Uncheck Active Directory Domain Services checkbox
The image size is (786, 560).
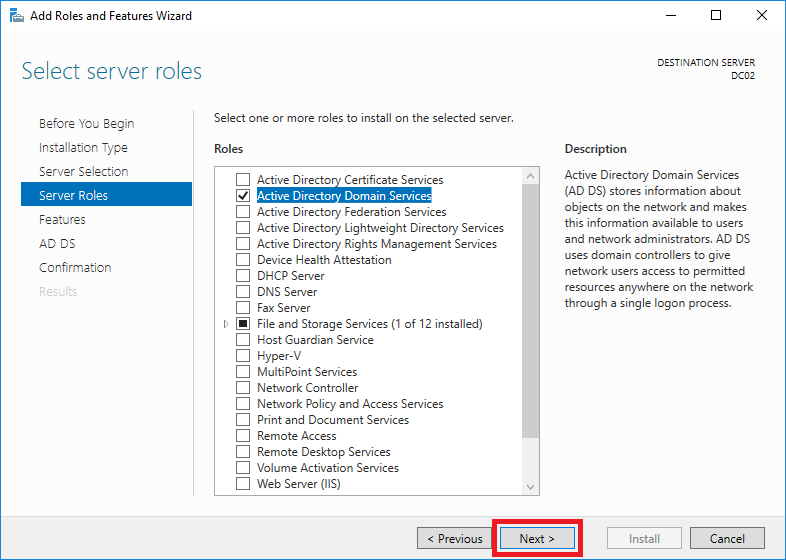click(243, 196)
